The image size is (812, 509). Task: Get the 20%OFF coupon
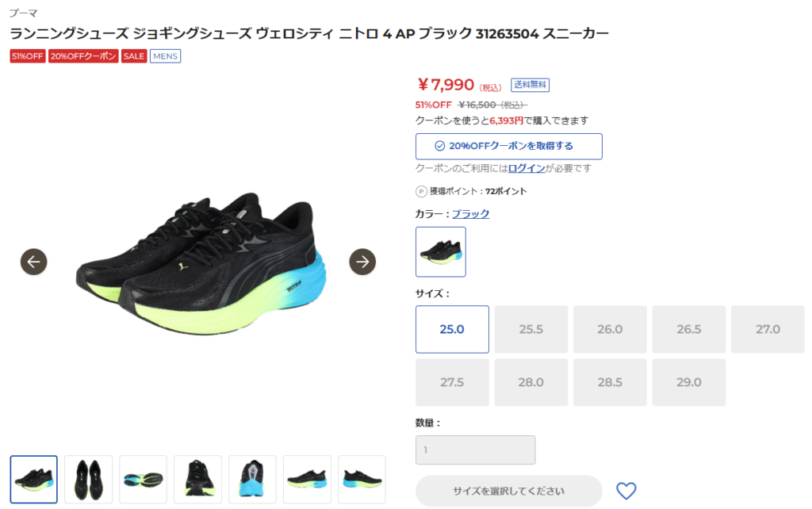[508, 146]
